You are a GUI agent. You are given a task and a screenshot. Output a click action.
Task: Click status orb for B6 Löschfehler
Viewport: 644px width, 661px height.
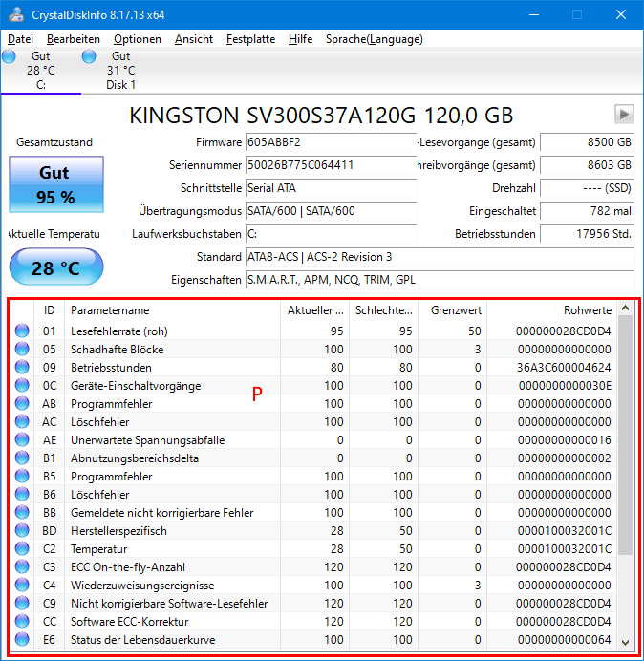tap(22, 494)
